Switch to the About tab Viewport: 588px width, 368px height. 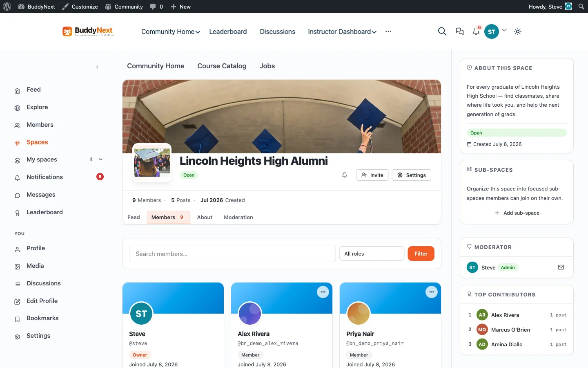click(205, 218)
